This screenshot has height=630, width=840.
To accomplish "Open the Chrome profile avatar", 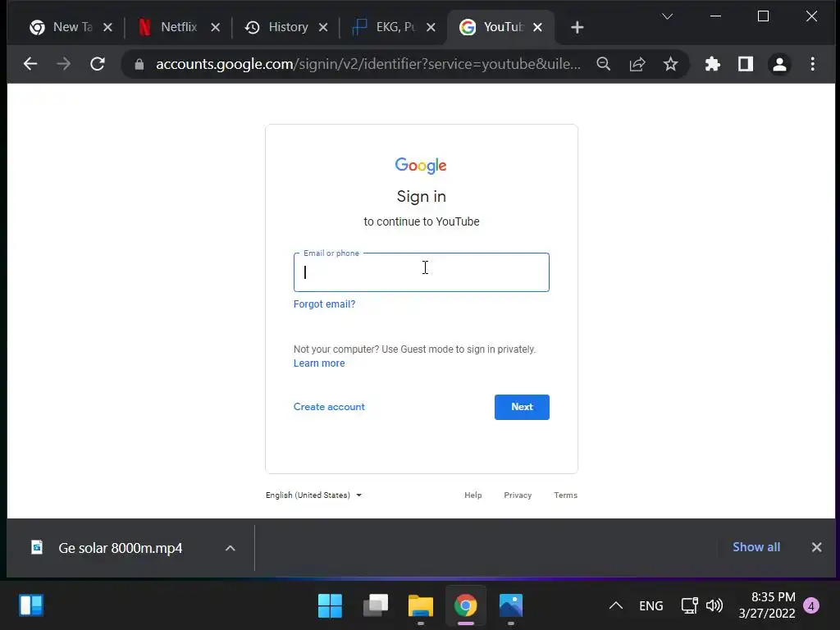I will pyautogui.click(x=779, y=64).
